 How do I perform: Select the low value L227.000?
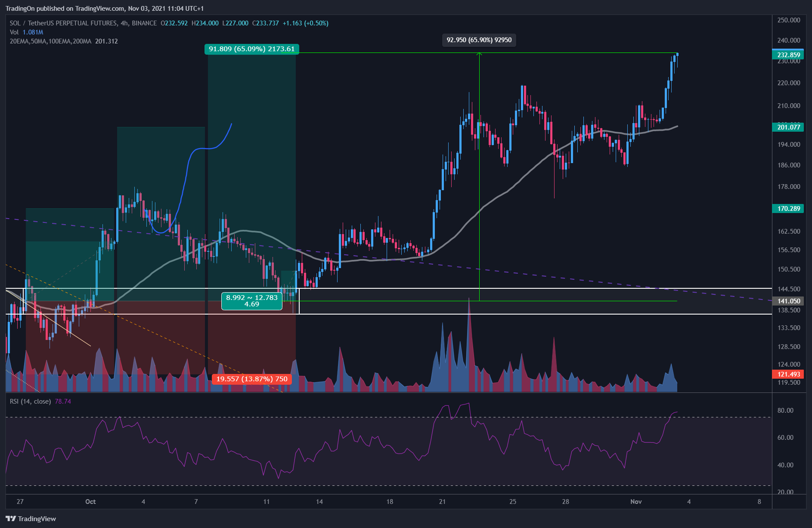click(235, 23)
